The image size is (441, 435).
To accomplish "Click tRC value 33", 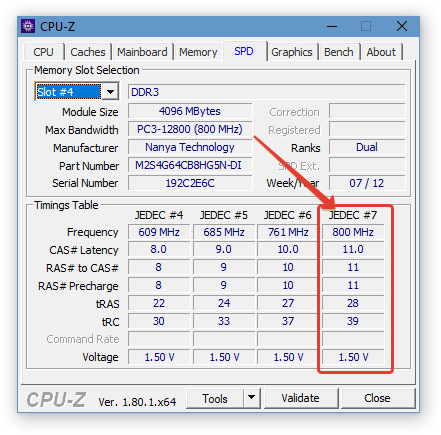I will click(x=224, y=321).
